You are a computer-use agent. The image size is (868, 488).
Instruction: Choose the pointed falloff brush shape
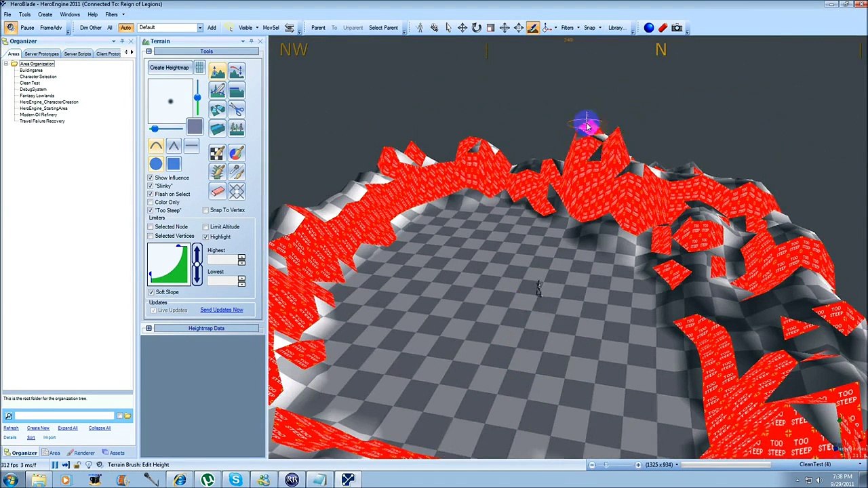(174, 146)
